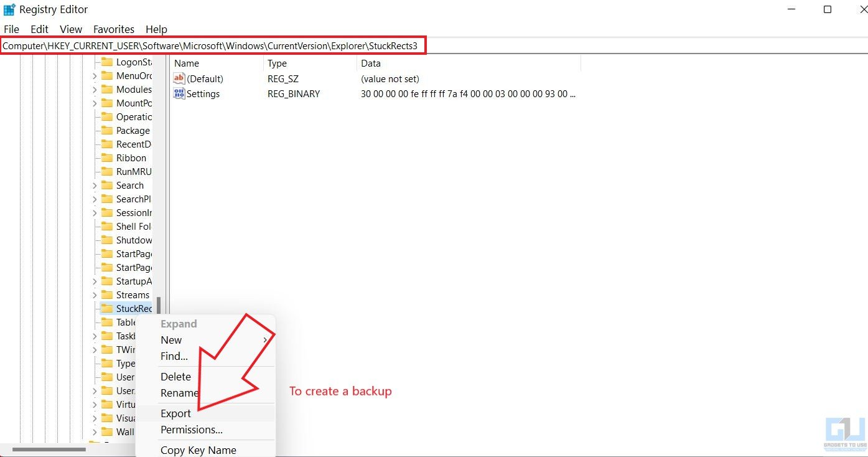868x457 pixels.
Task: Click the Taskb folder icon
Action: 107,336
